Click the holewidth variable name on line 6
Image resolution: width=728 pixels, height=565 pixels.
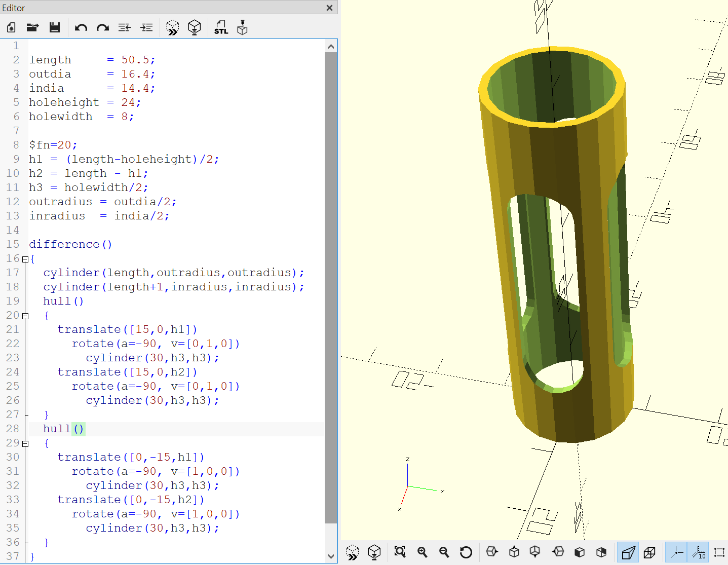point(61,117)
